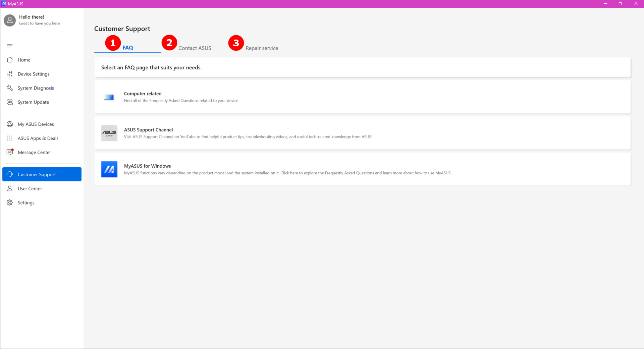Viewport: 644px width, 349px height.
Task: Click 'Find all of the Frequestly Asked Questions' description
Action: pos(181,101)
